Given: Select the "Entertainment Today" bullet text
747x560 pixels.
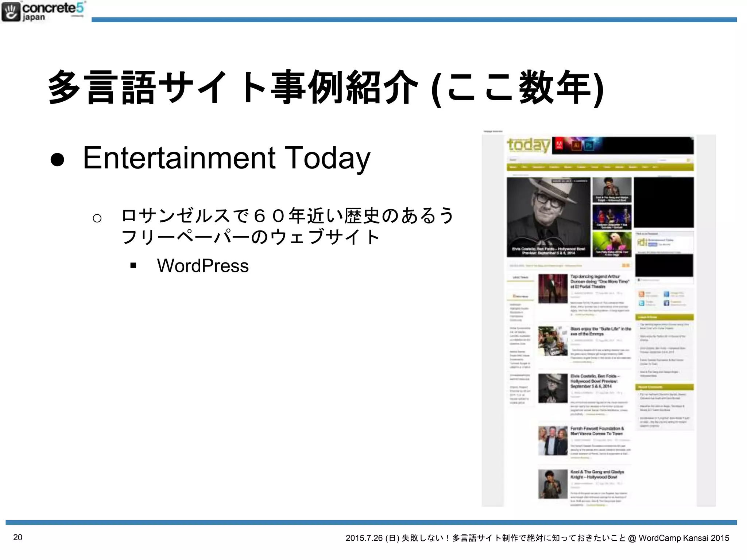Looking at the screenshot, I should 227,158.
